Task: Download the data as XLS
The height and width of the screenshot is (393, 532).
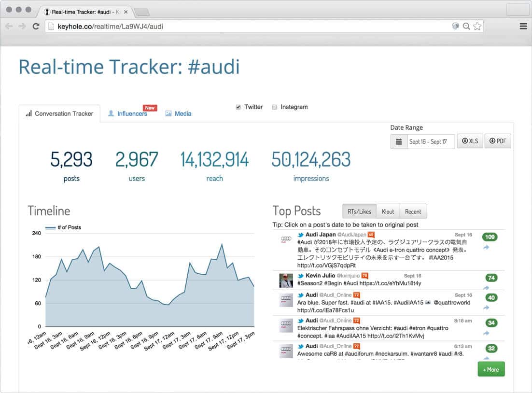Action: point(470,141)
